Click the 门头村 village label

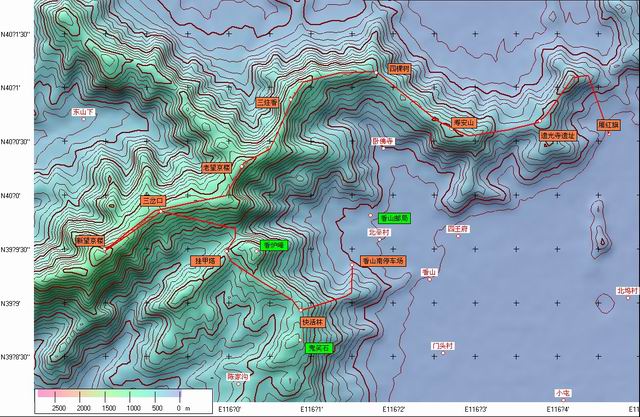click(x=443, y=346)
